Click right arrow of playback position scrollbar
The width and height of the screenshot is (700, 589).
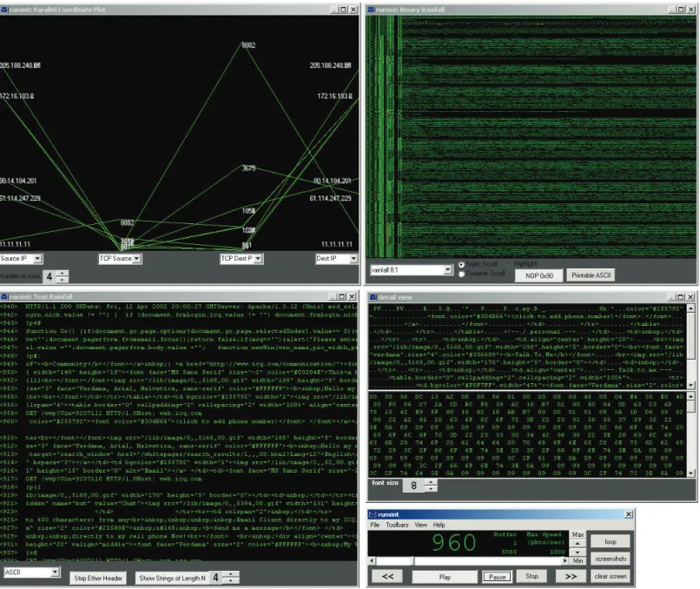pos(565,561)
